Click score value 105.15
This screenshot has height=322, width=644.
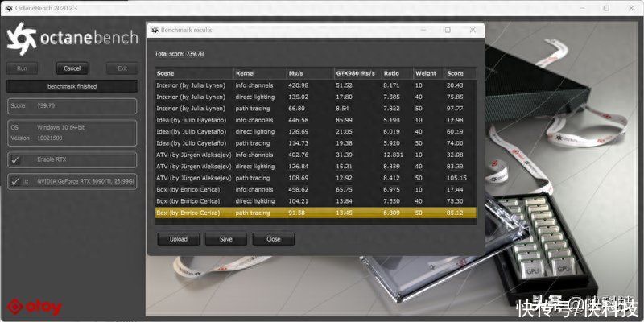click(457, 178)
